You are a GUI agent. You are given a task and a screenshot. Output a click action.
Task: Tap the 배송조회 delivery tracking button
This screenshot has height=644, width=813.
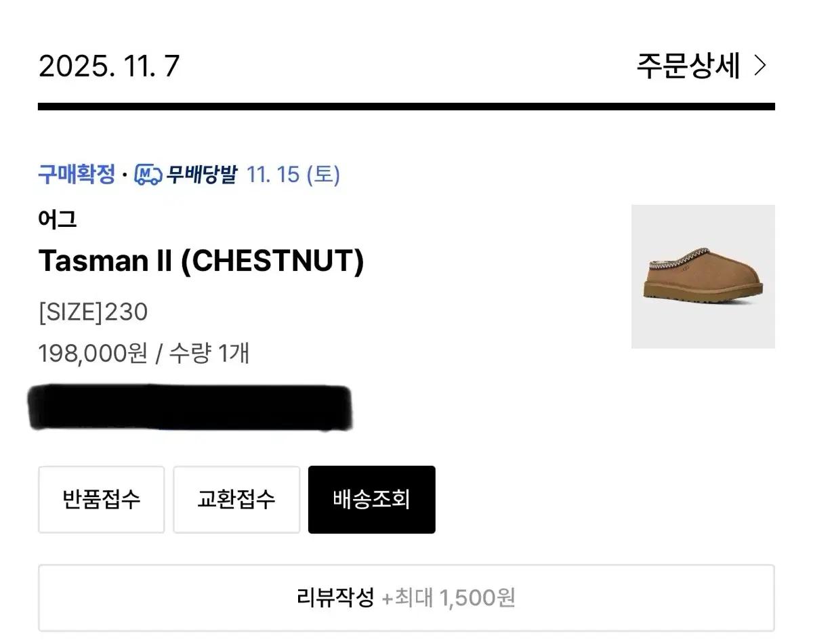(x=371, y=499)
